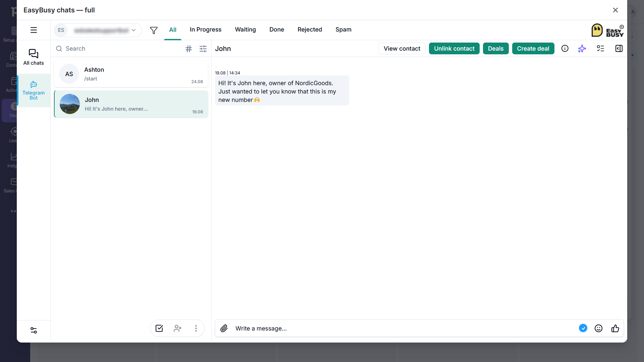
Task: Open the three-dot more options menu
Action: click(196, 328)
